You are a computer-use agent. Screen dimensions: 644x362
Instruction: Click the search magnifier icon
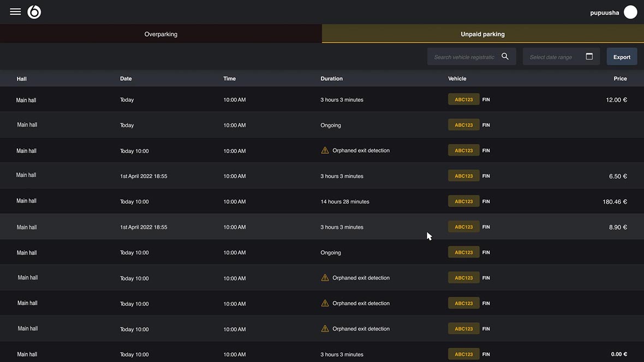[504, 56]
